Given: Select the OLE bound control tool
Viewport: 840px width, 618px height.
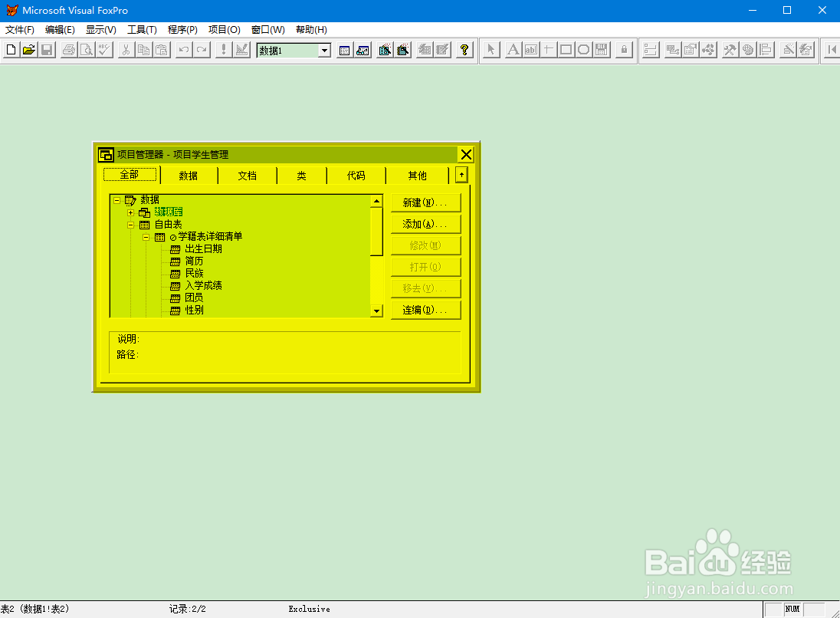Looking at the screenshot, I should tap(602, 51).
